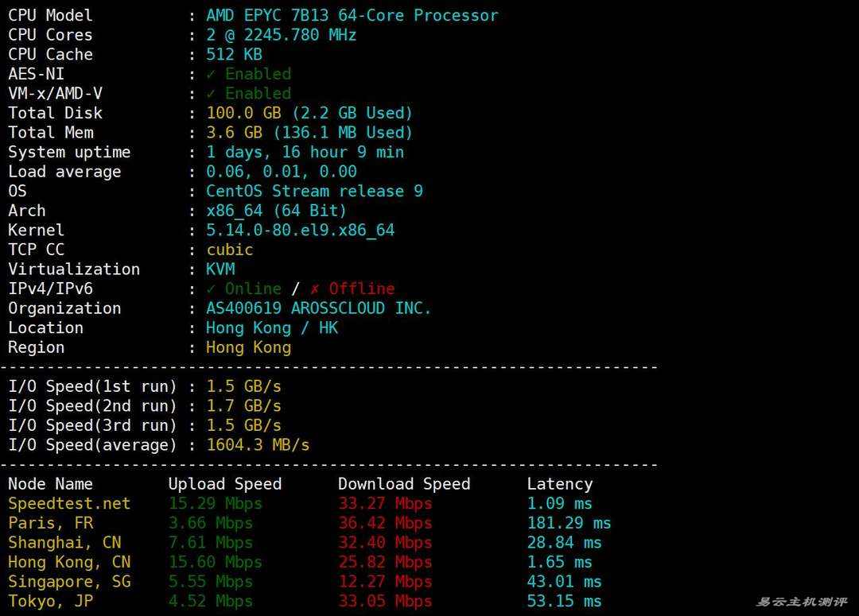Click the Paris, FR node row
Viewport: 859px width, 616px height.
51,523
